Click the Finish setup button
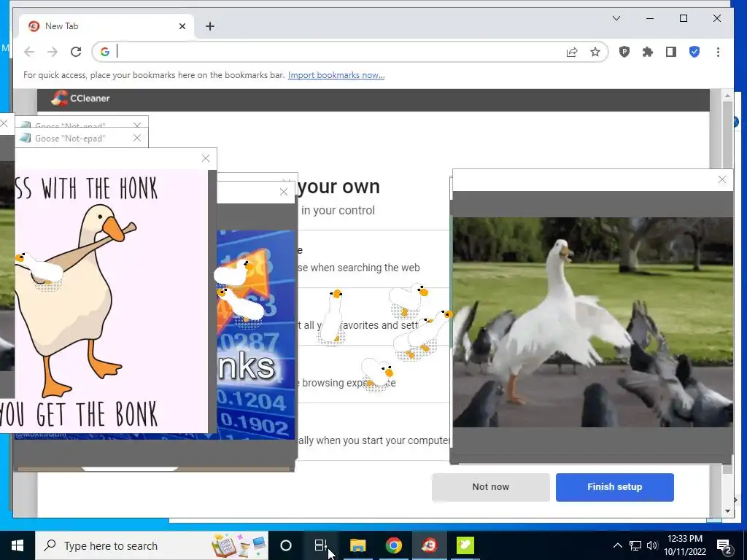Screen dimensions: 747x560 coord(614,486)
